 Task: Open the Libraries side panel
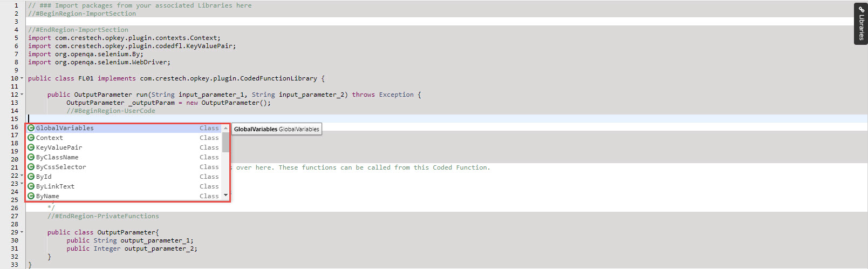pyautogui.click(x=861, y=24)
